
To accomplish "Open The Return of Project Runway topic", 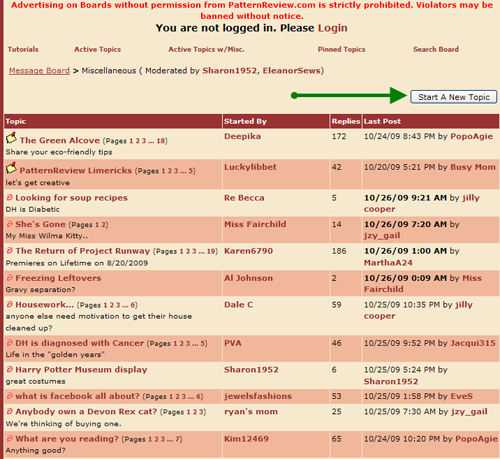I will (x=83, y=251).
